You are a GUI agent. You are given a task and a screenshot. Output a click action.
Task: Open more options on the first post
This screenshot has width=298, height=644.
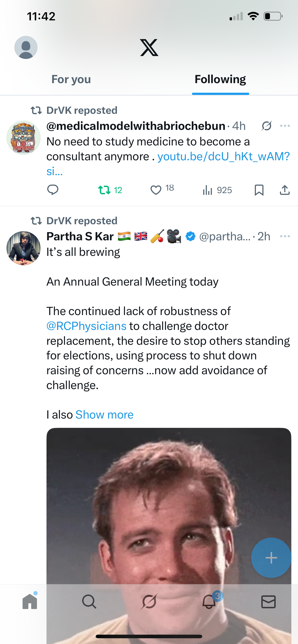[x=285, y=126]
